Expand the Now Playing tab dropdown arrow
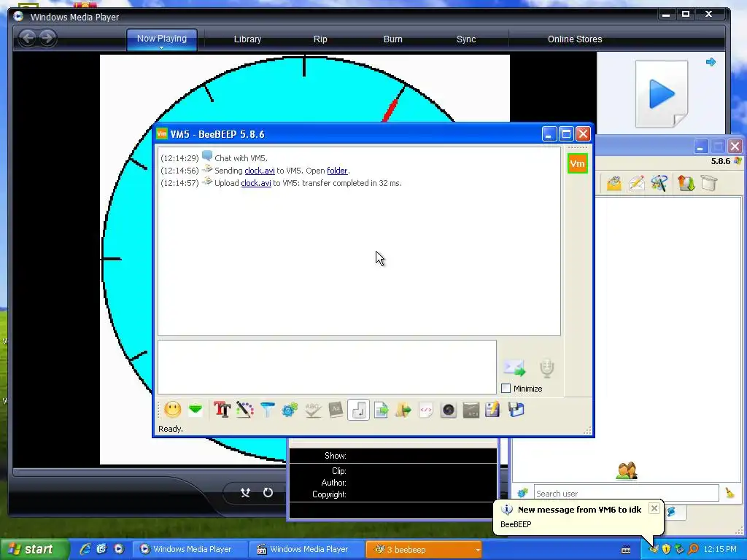The height and width of the screenshot is (560, 747). (161, 47)
